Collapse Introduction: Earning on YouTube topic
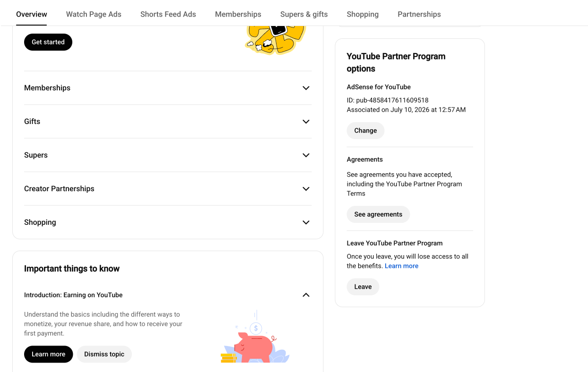 pos(306,295)
